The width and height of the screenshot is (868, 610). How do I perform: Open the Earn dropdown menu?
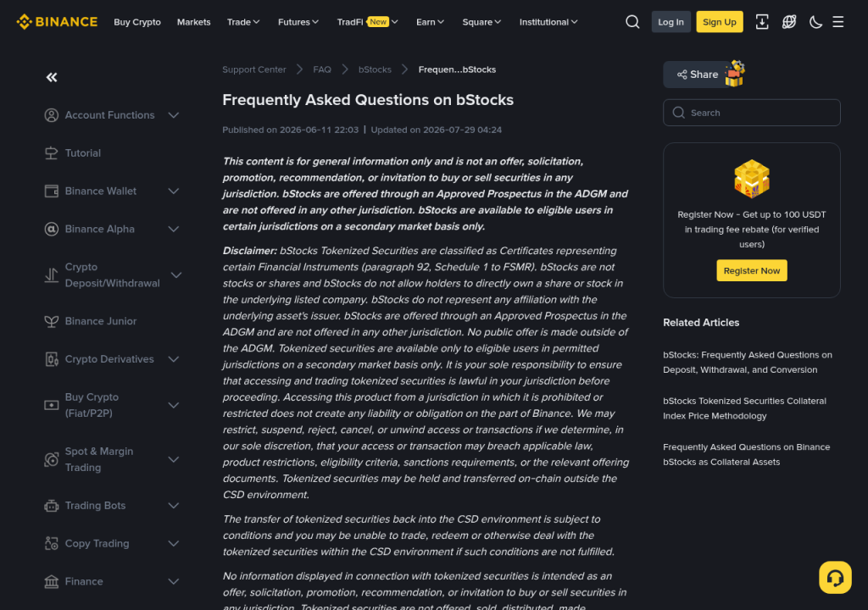click(430, 22)
